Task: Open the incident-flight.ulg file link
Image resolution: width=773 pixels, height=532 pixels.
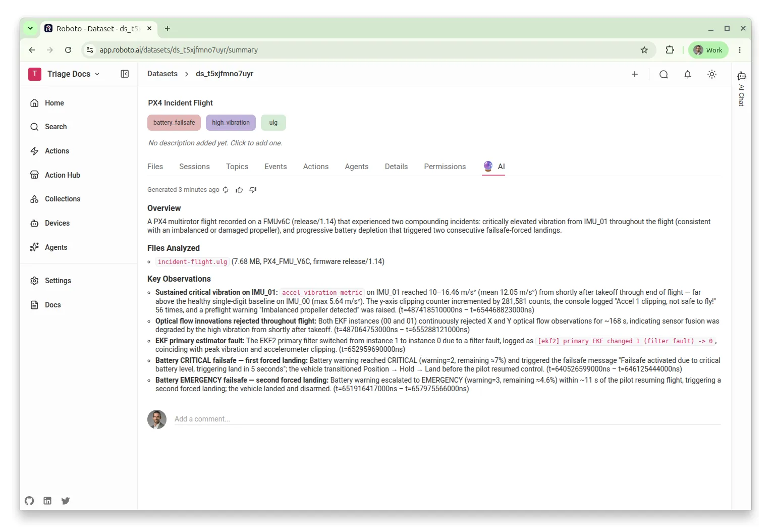Action: [x=192, y=262]
